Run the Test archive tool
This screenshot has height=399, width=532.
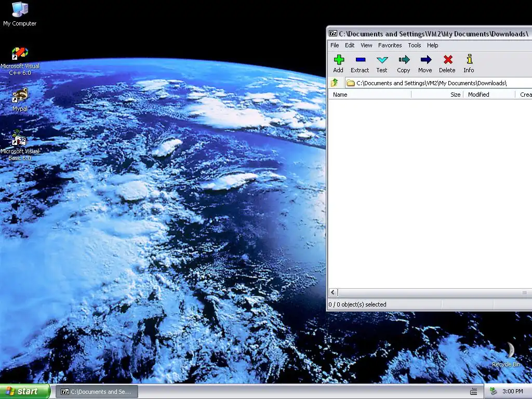pos(382,64)
